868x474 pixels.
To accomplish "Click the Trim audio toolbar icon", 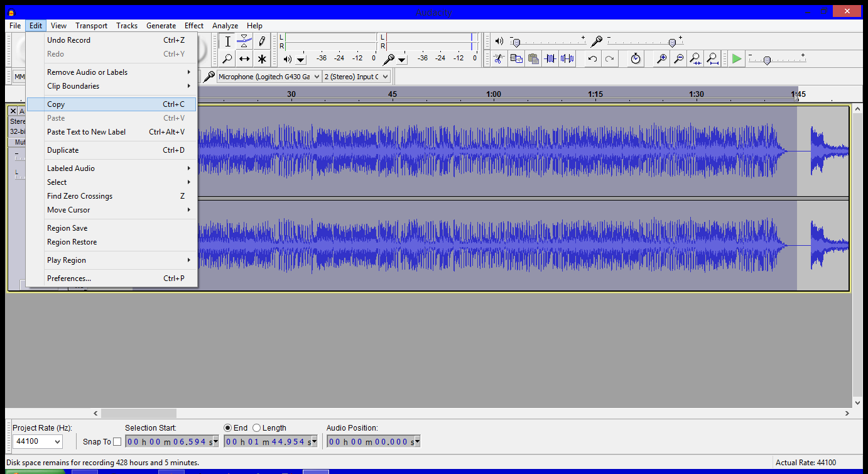I will (x=550, y=58).
